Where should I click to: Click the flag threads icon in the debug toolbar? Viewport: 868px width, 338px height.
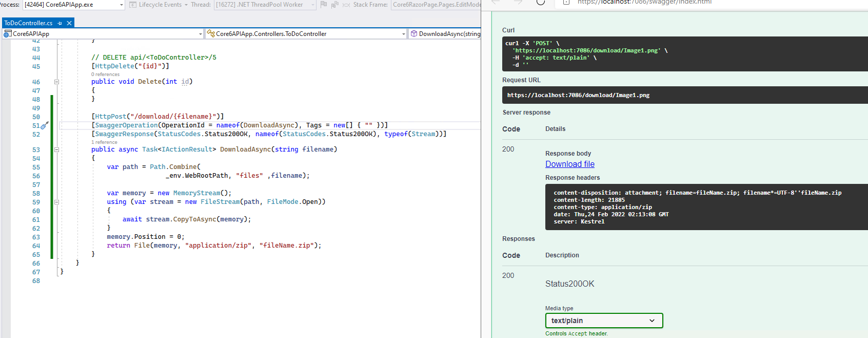coord(323,4)
